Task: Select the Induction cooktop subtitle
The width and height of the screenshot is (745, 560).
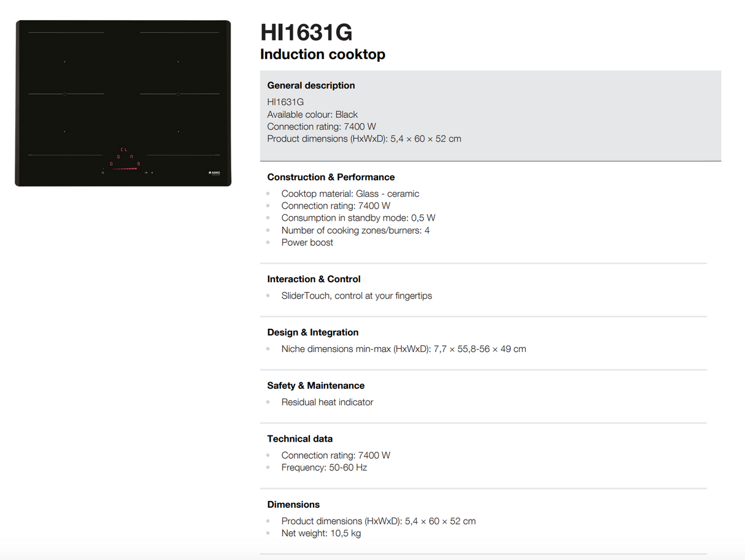Action: (x=323, y=55)
